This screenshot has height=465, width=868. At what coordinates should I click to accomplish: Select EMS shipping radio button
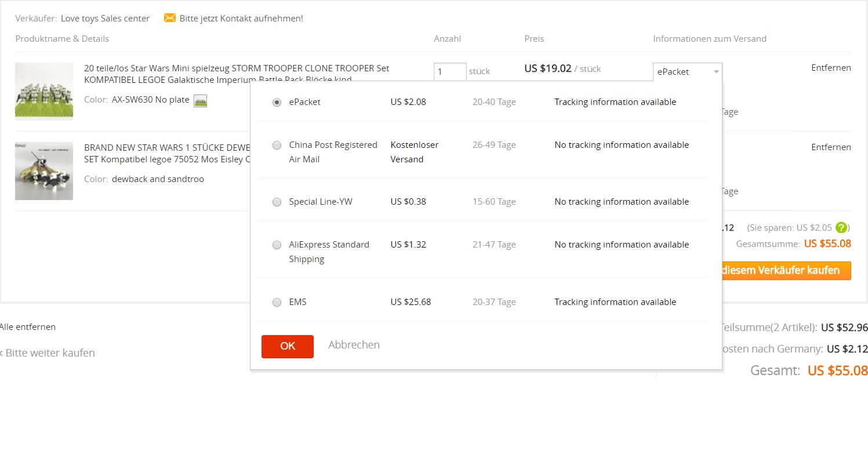277,303
